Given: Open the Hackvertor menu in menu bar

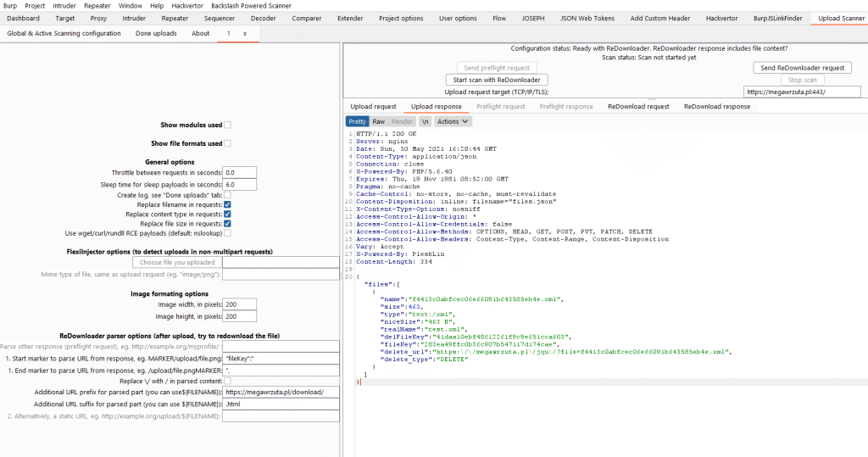Looking at the screenshot, I should click(x=187, y=6).
